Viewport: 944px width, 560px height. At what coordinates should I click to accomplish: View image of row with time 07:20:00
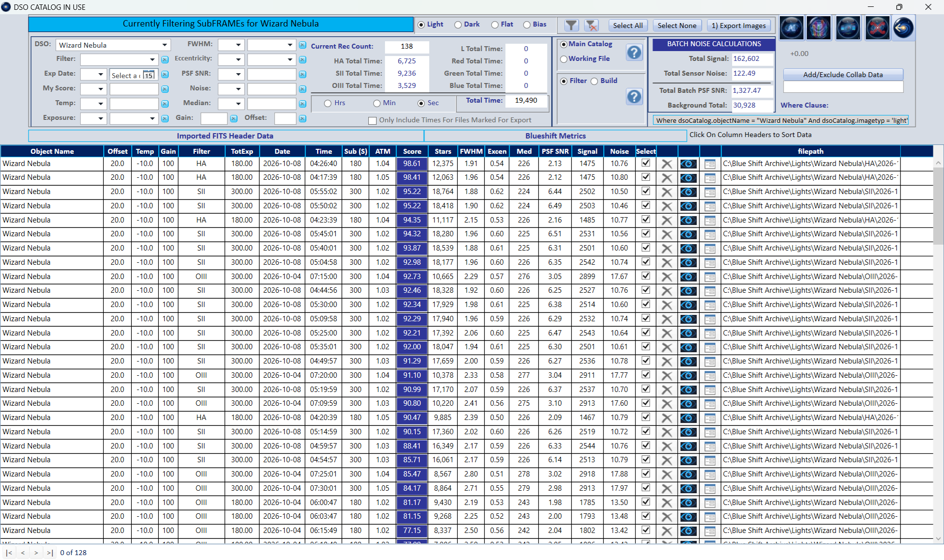688,376
